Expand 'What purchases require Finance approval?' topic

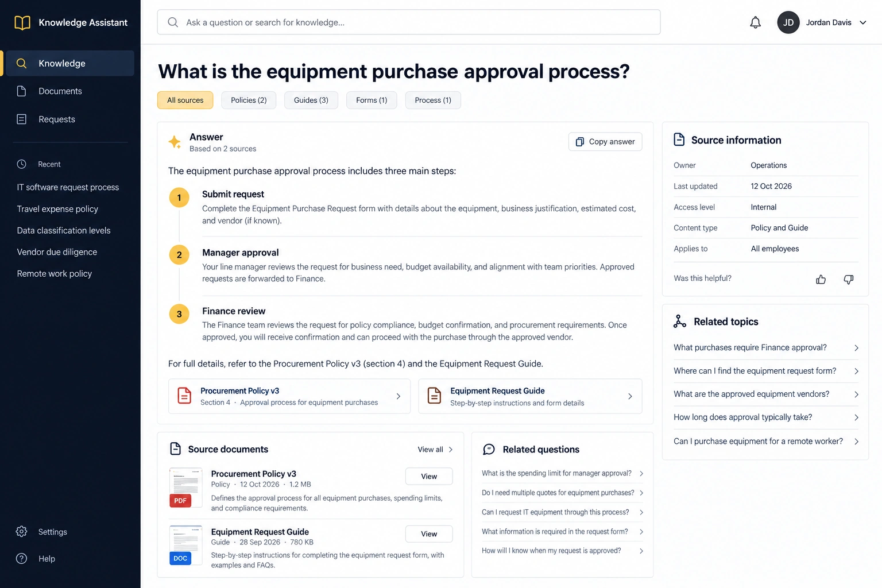pos(766,348)
